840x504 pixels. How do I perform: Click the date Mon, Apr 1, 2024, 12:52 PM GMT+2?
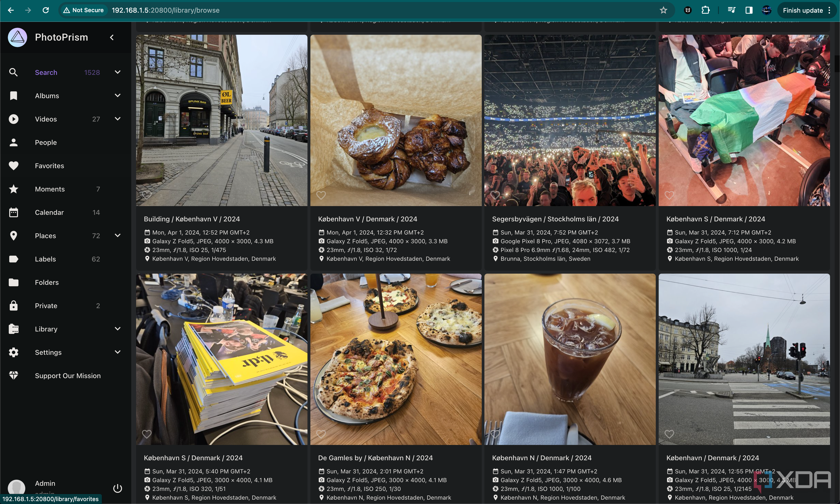click(x=201, y=233)
